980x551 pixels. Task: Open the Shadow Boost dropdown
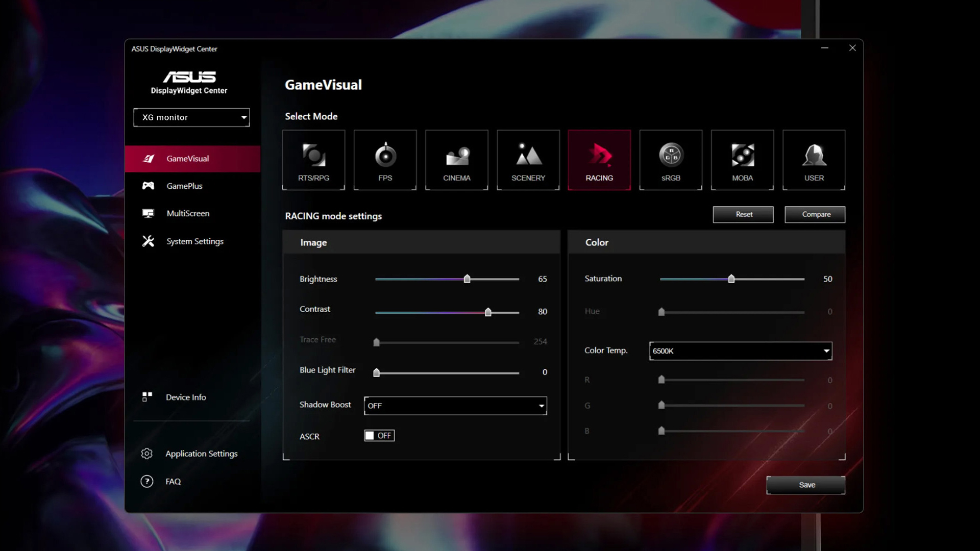pos(455,406)
